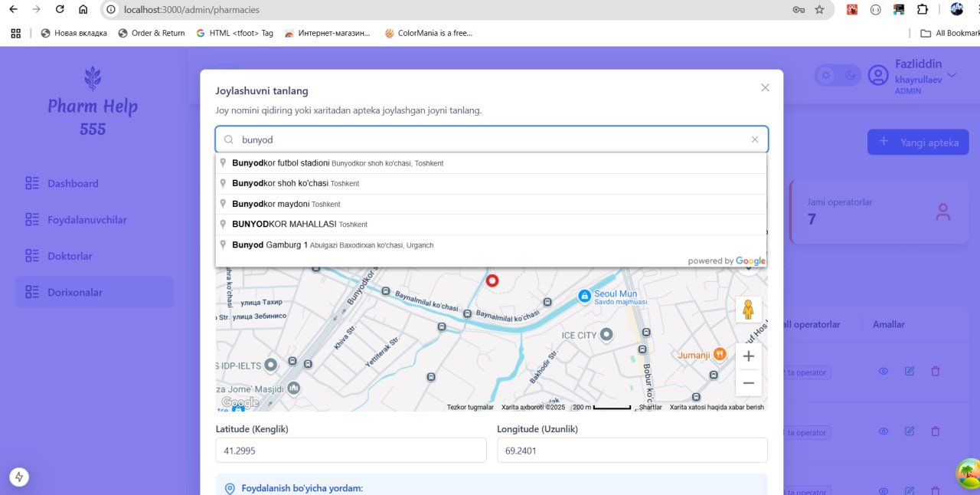Open Dorixonalar in the sidebar
Viewport: 980px width, 495px height.
(x=94, y=292)
